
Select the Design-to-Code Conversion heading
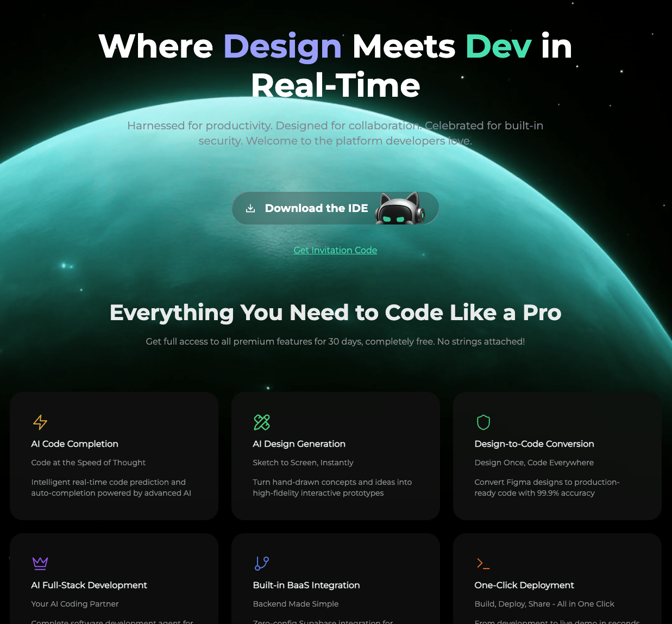pos(535,444)
